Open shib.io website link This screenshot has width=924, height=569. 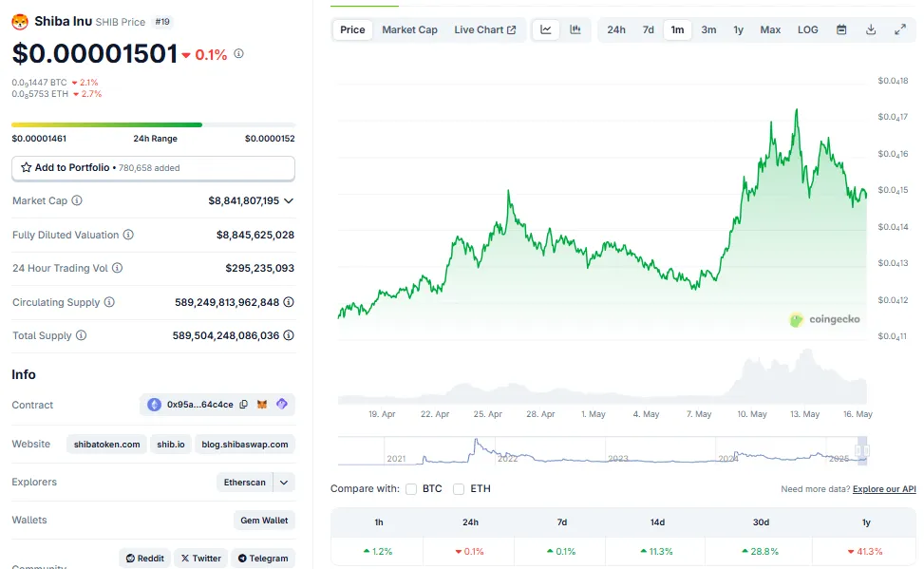coord(171,444)
